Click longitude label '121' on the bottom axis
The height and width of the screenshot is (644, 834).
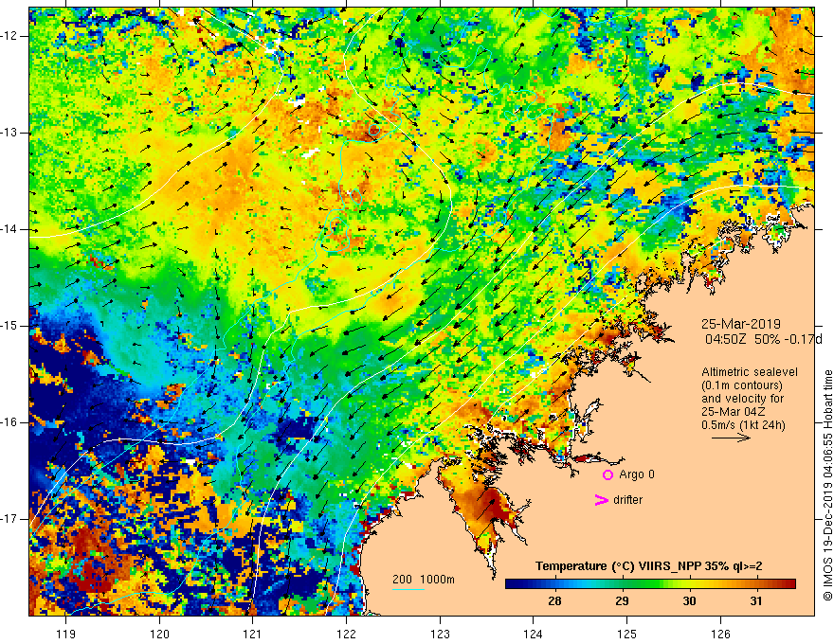coord(253,634)
